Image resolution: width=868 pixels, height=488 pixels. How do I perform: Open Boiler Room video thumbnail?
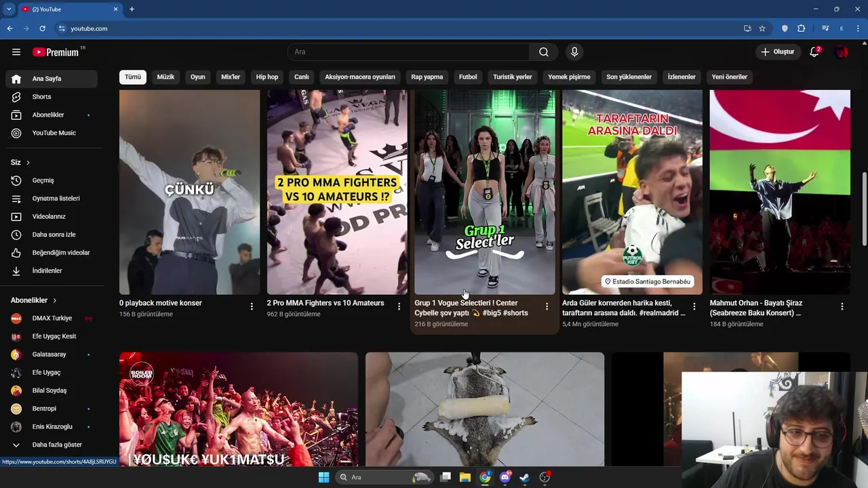(239, 409)
